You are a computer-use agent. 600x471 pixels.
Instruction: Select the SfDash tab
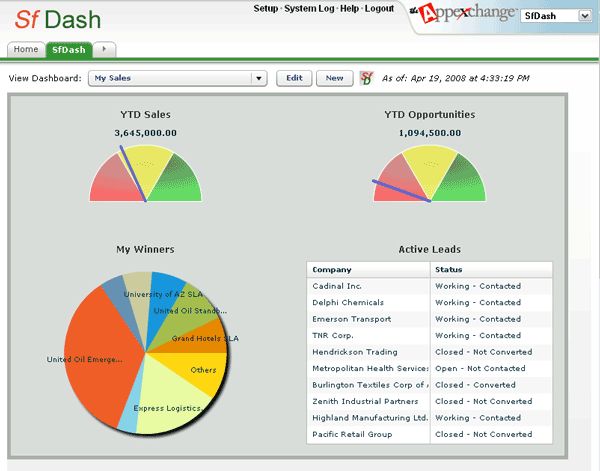pyautogui.click(x=69, y=50)
